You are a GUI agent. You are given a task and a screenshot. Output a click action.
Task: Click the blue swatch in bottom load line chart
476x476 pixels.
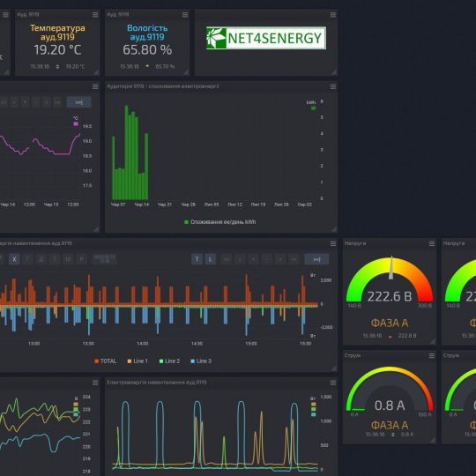[314, 414]
